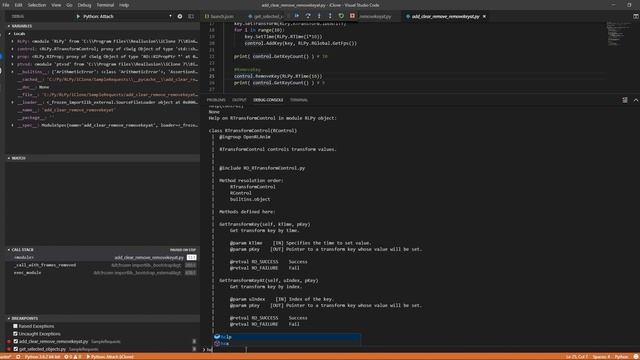
Task: Expand the RLPy module variable
Action: (x=13, y=41)
